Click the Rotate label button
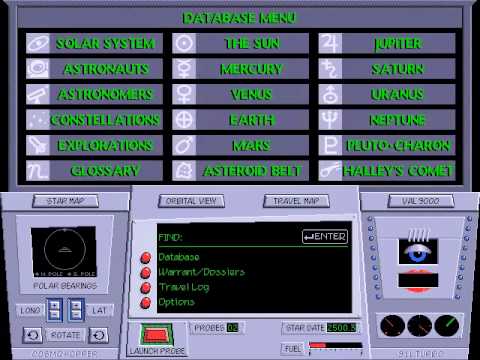Viewport: 480px width, 360px height. coord(65,335)
